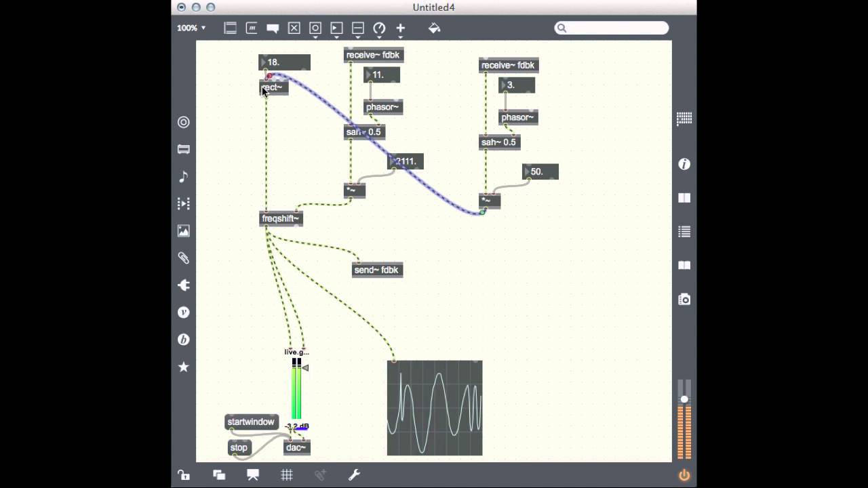Select the sah~ 0.5 object below phasor~ under 3.
868x488 pixels.
click(x=499, y=142)
